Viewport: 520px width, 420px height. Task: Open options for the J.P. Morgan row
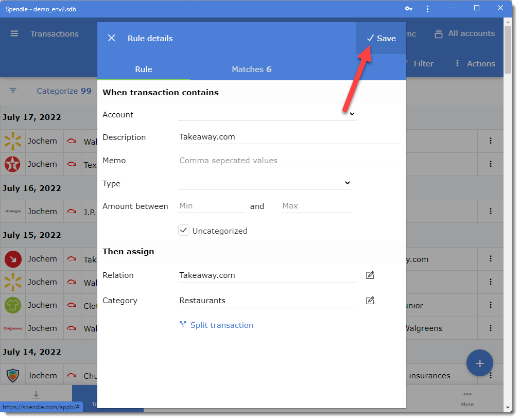pos(491,211)
